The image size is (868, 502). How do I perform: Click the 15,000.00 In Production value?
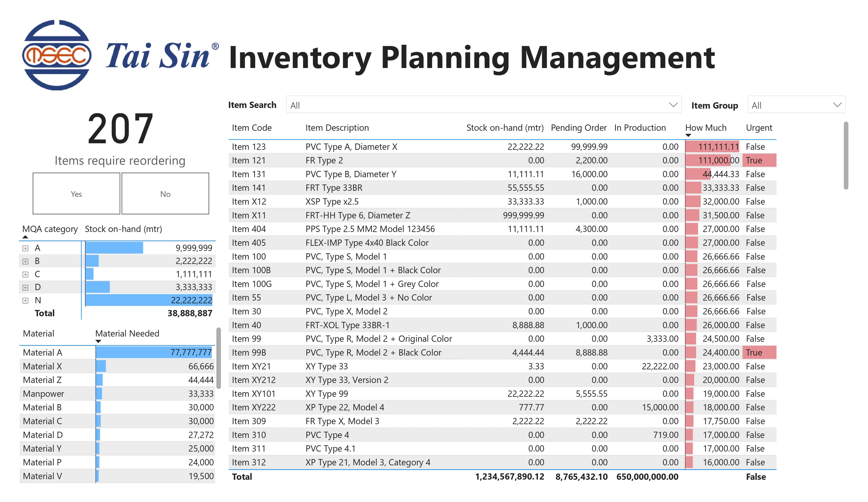(660, 407)
